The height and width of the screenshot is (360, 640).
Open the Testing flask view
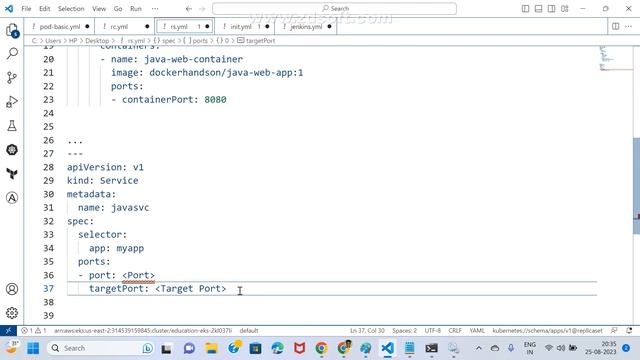click(x=12, y=125)
